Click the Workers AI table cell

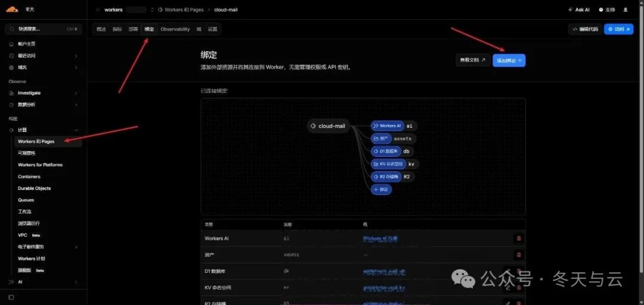tap(216, 238)
